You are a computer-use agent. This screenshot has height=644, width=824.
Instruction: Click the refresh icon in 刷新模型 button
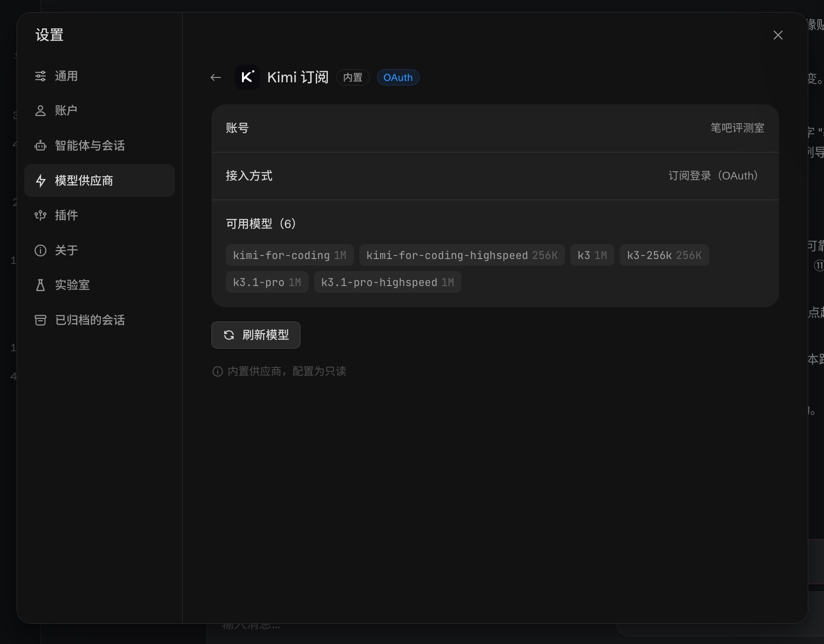229,335
